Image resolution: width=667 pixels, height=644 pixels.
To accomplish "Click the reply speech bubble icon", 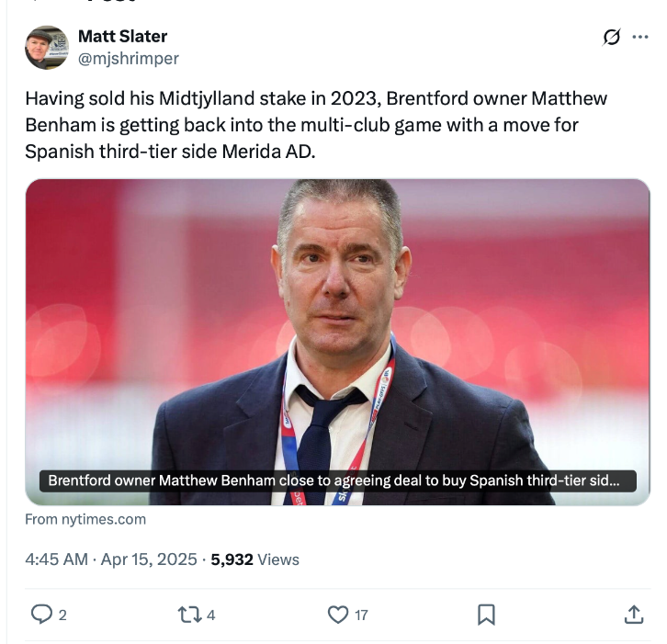I will click(x=41, y=614).
